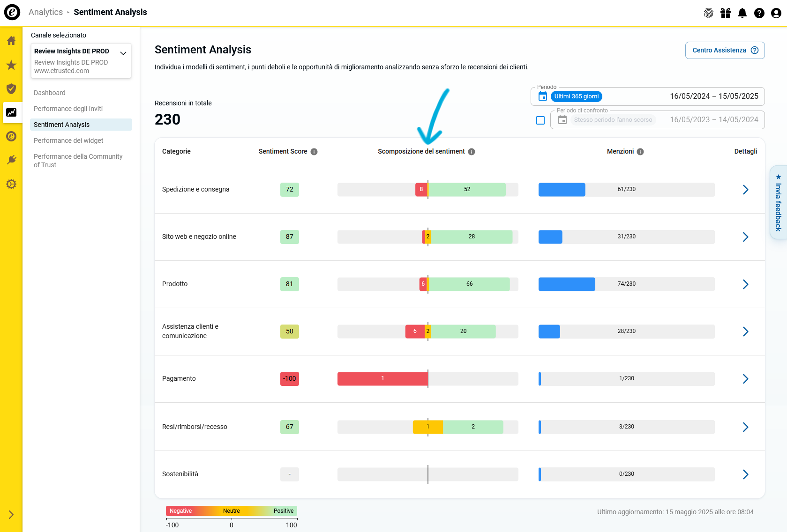The height and width of the screenshot is (532, 787).
Task: Open the Periodo calendar picker
Action: pyautogui.click(x=542, y=96)
